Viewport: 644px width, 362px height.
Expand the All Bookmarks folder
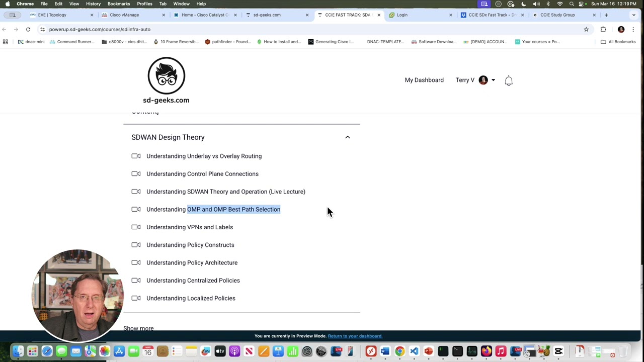pos(618,42)
